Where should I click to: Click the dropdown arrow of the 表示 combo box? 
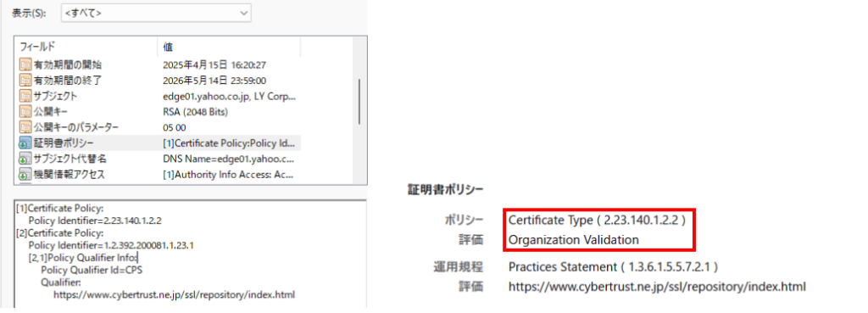coord(243,13)
